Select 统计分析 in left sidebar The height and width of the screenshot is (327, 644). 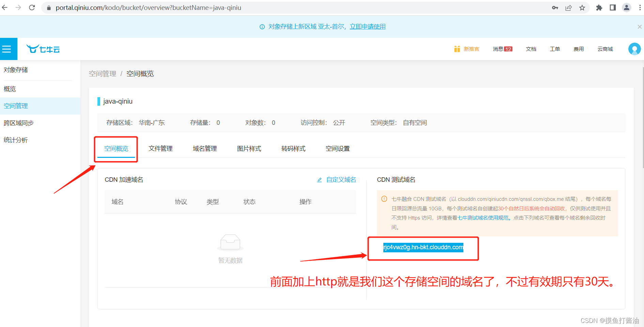[40, 140]
